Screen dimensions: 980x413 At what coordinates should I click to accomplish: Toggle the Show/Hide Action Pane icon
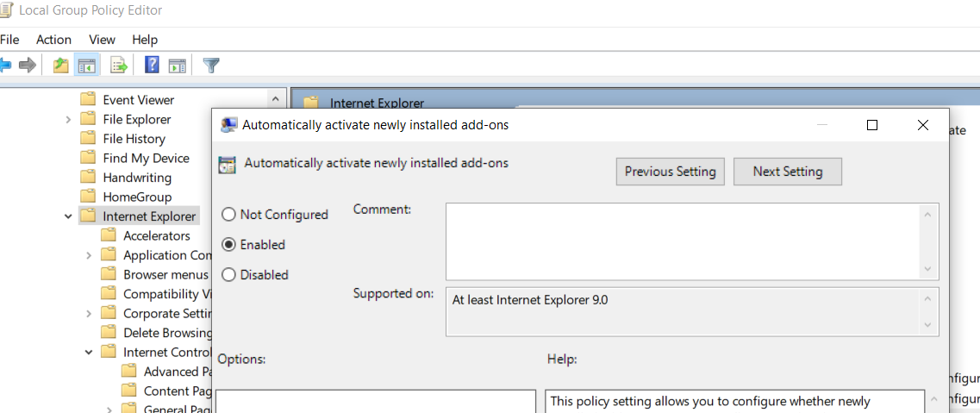coord(178,65)
